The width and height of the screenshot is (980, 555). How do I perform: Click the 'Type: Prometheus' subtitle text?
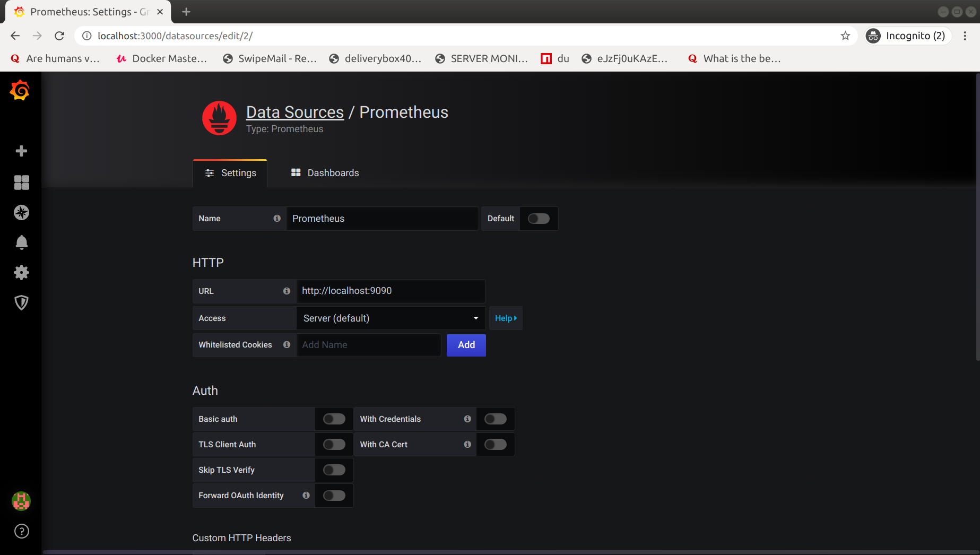(x=284, y=129)
